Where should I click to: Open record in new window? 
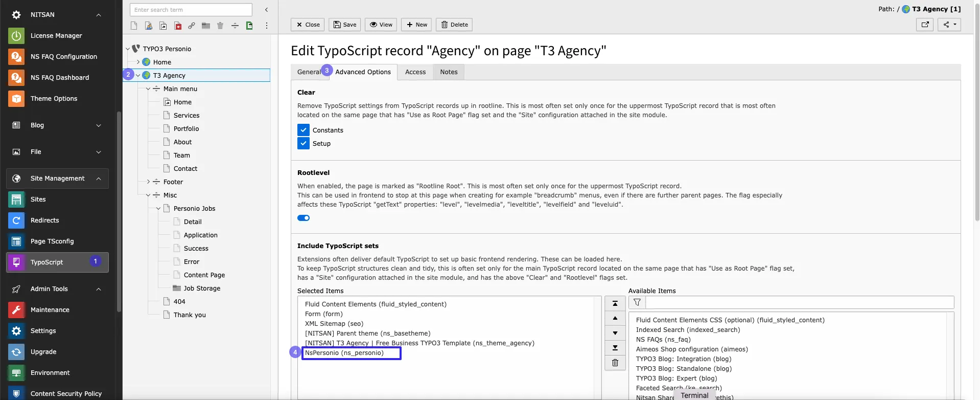(x=925, y=25)
